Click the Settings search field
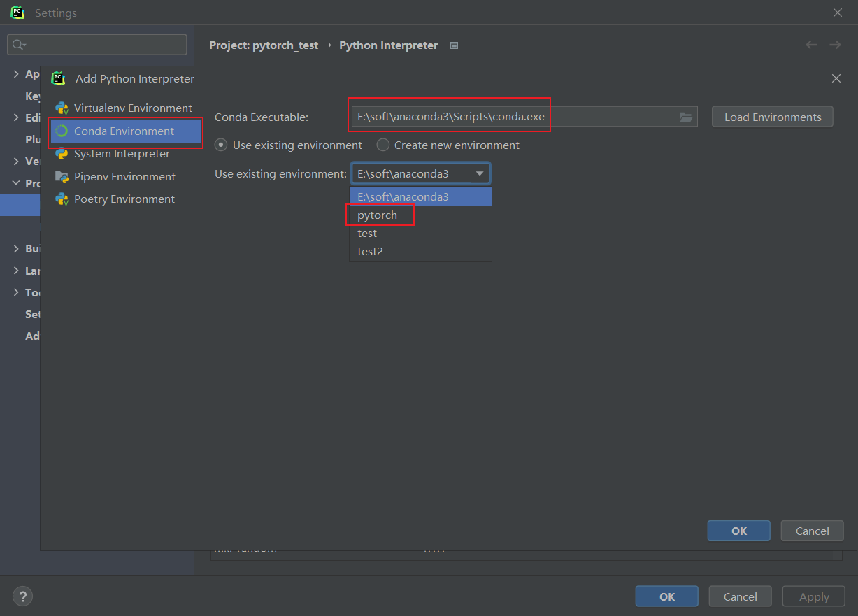The image size is (858, 616). [x=97, y=45]
